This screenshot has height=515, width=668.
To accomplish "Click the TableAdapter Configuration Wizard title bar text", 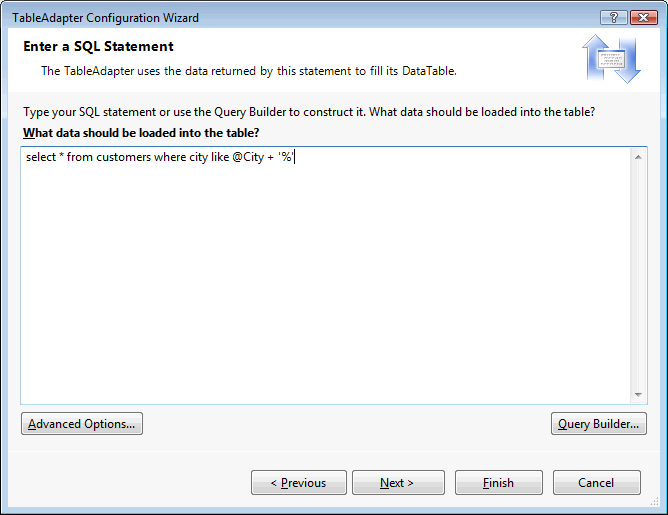I will (105, 18).
